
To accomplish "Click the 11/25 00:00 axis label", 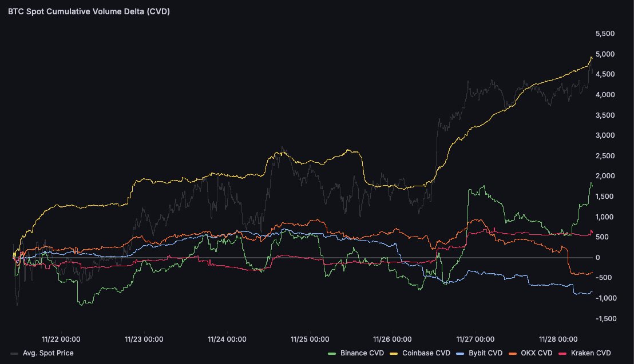I will coord(310,339).
